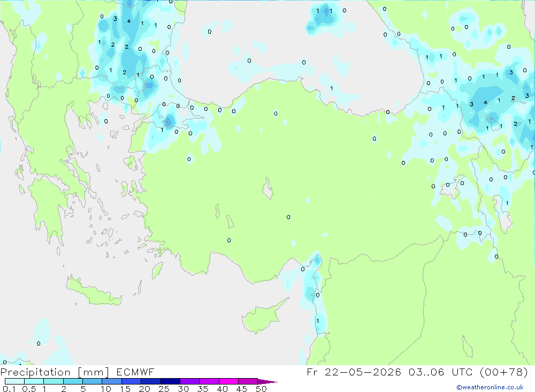The height and width of the screenshot is (392, 535).
Task: Click the "(00+78)" forecast offset text
Action: pos(504,372)
